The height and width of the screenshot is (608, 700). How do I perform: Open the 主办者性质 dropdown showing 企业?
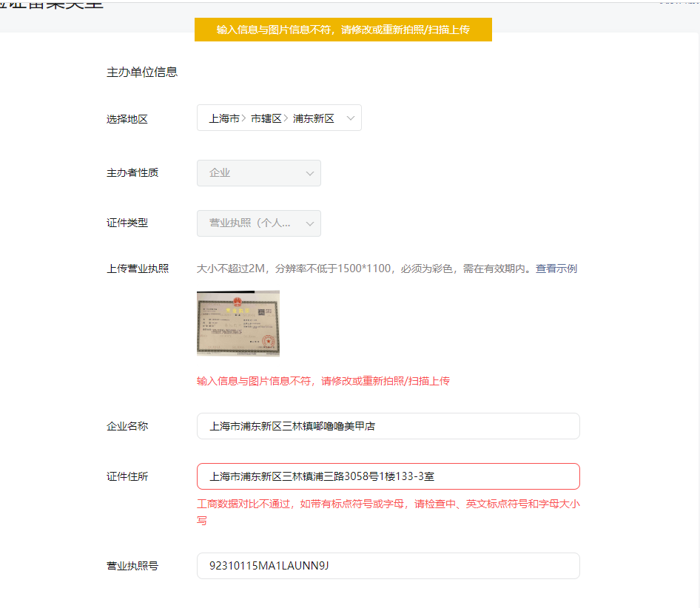click(259, 173)
